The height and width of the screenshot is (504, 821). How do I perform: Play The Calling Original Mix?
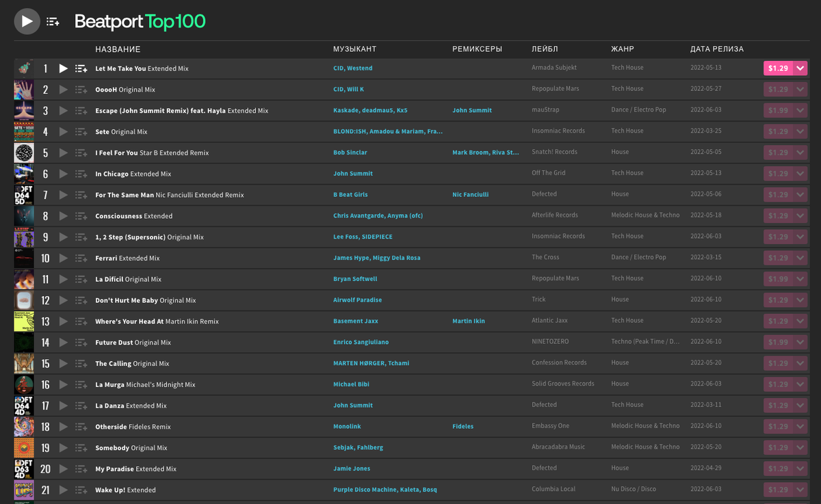coord(64,364)
